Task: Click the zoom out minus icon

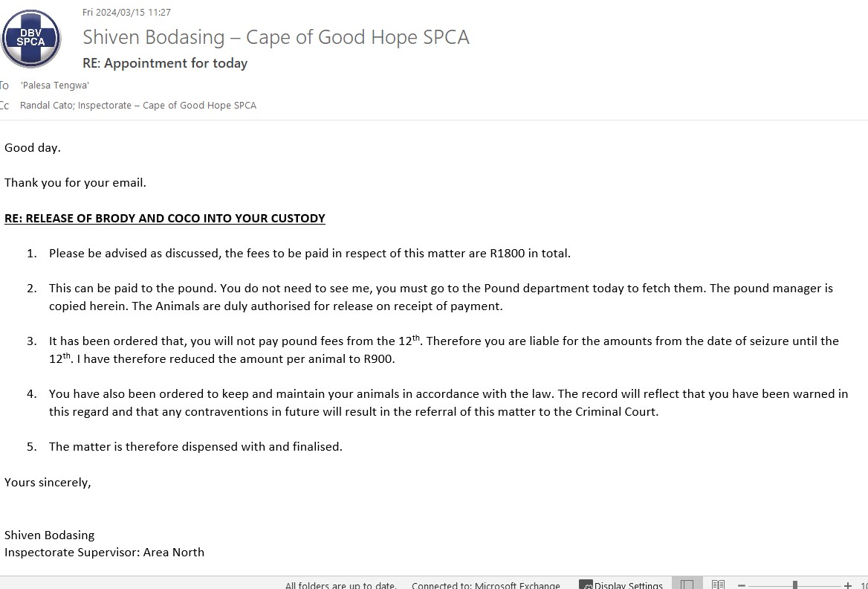Action: coord(742,585)
